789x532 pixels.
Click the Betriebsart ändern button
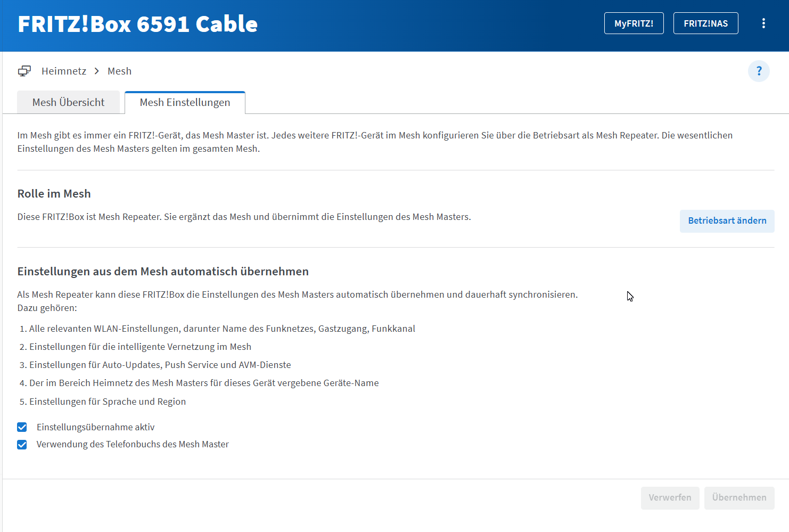coord(727,221)
